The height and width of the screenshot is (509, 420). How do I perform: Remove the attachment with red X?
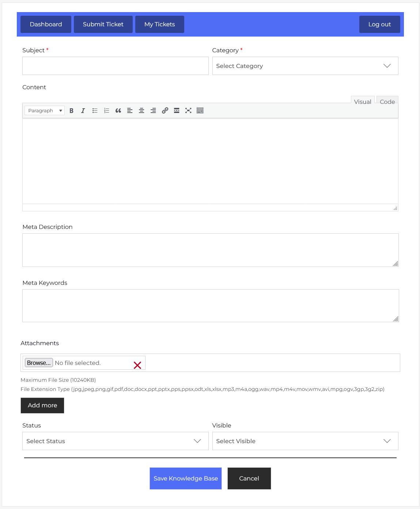click(137, 365)
